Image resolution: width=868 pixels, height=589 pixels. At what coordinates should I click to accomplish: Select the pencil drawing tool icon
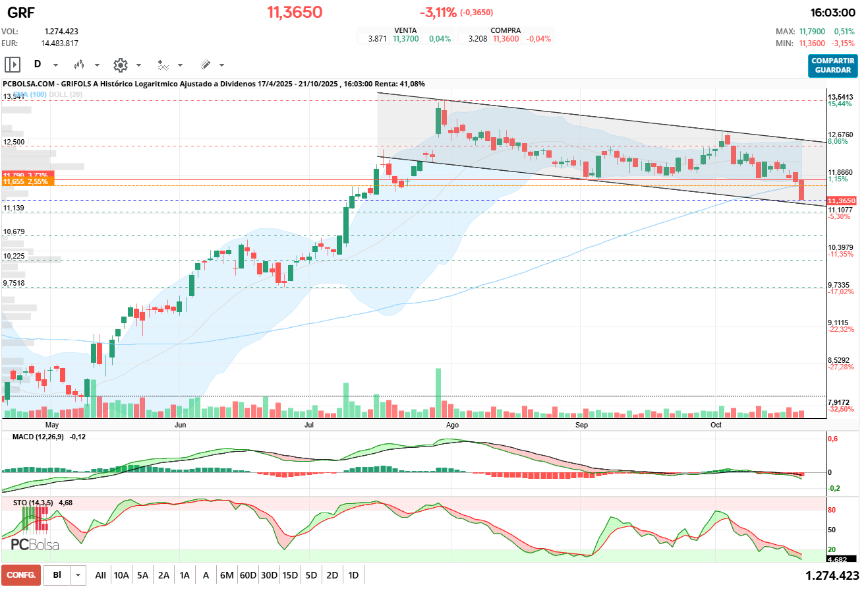[x=205, y=65]
